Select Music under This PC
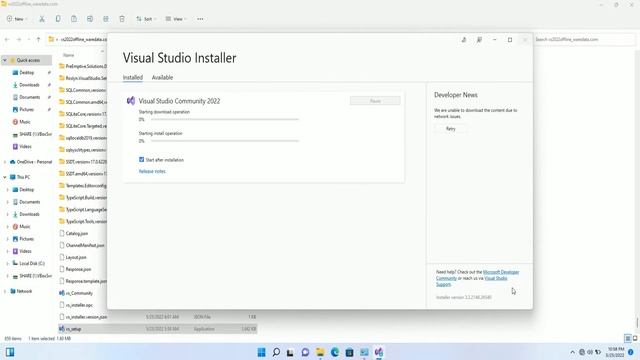Viewport: 640px width, 360px height. tap(24, 227)
